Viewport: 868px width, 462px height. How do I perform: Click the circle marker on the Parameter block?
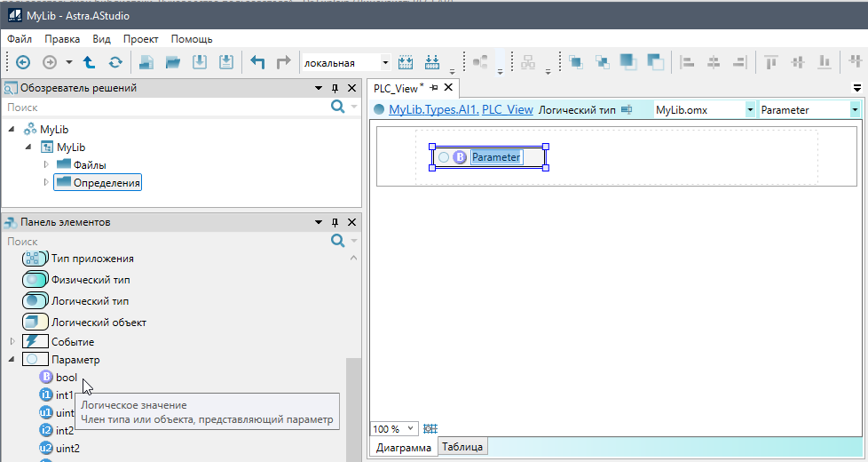point(444,157)
